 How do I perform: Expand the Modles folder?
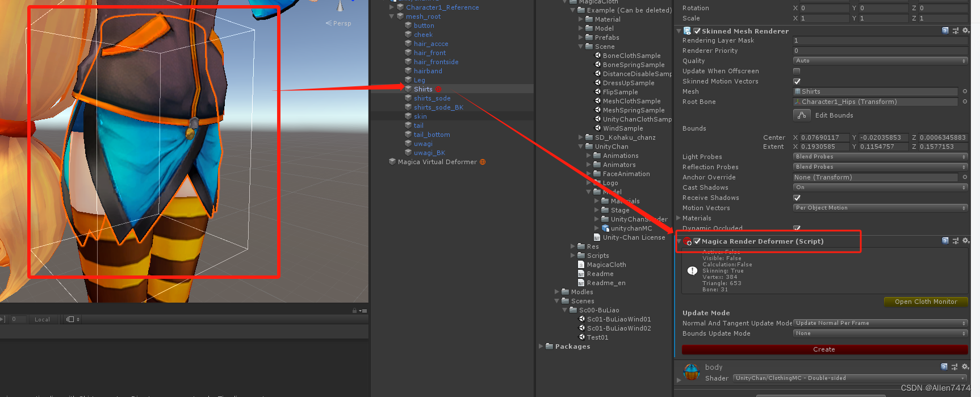pos(557,292)
